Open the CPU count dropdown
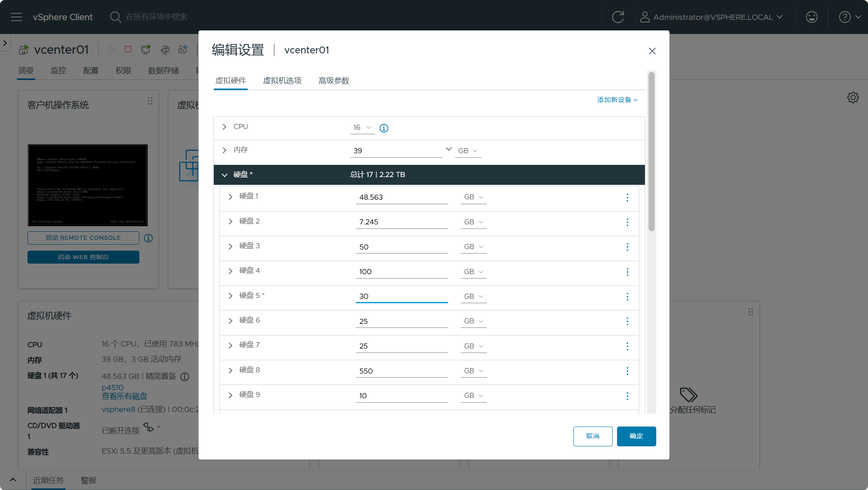The image size is (868, 490). (362, 127)
